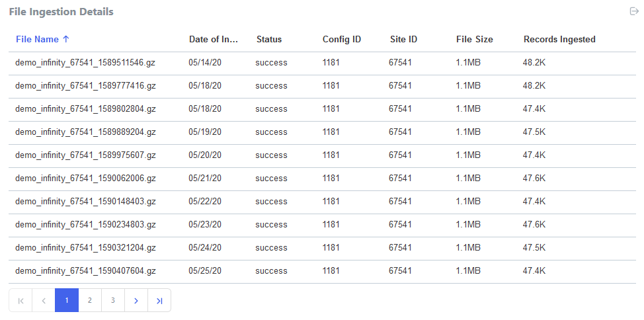
Task: Sort by Date of Ingestion column
Action: coord(213,39)
